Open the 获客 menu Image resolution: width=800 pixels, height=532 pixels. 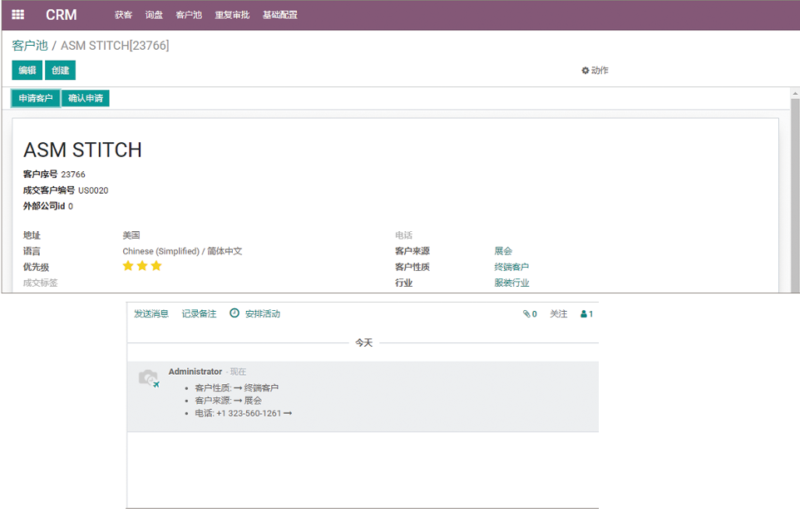[x=123, y=15]
